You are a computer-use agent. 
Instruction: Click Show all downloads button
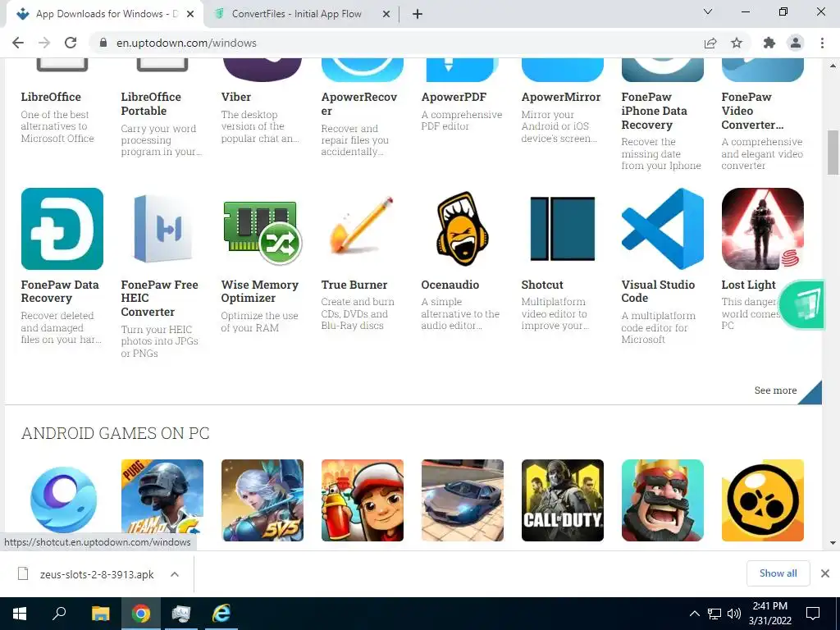click(778, 573)
